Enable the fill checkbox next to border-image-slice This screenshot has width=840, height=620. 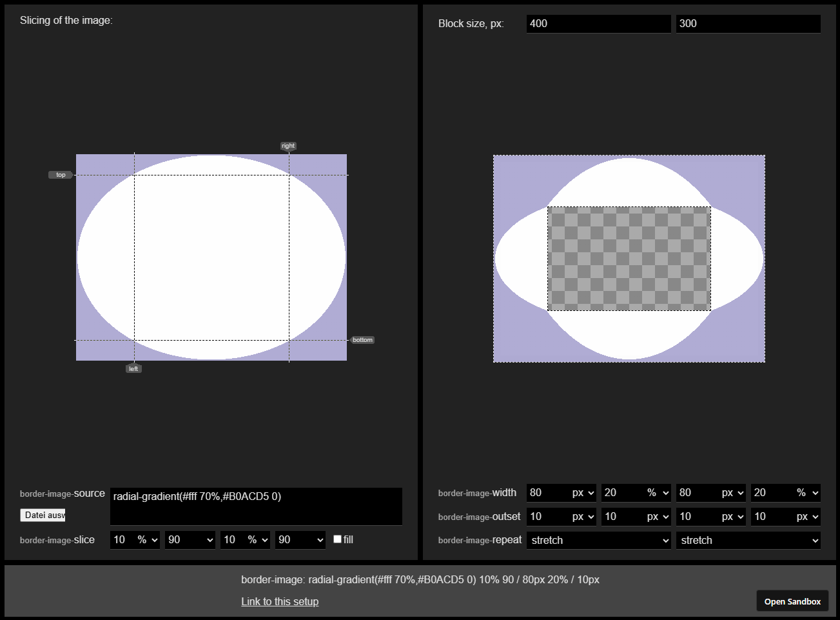(x=338, y=539)
